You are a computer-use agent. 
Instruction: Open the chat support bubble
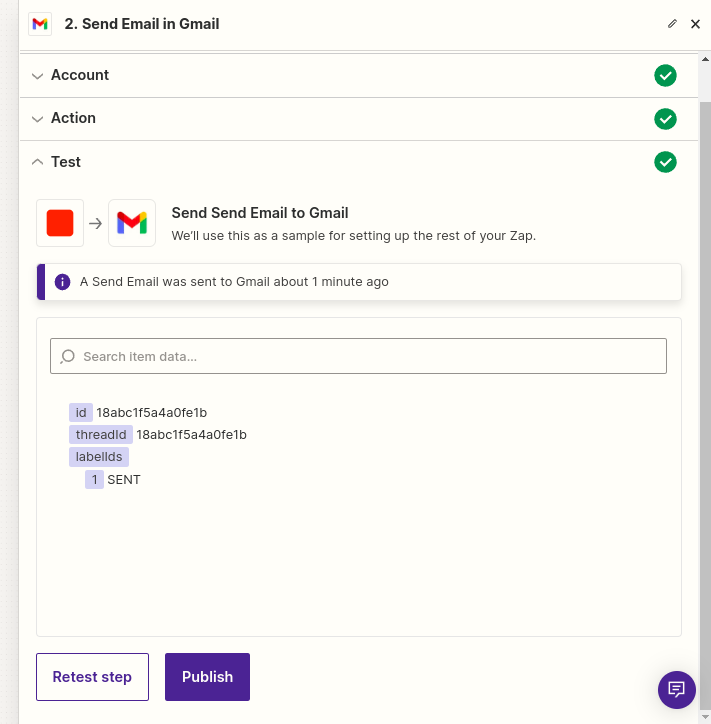coord(677,689)
